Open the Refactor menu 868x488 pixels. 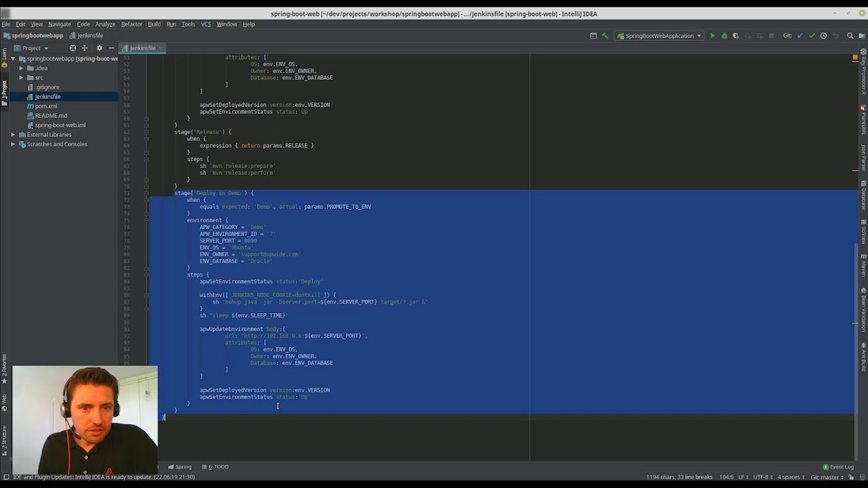click(132, 24)
